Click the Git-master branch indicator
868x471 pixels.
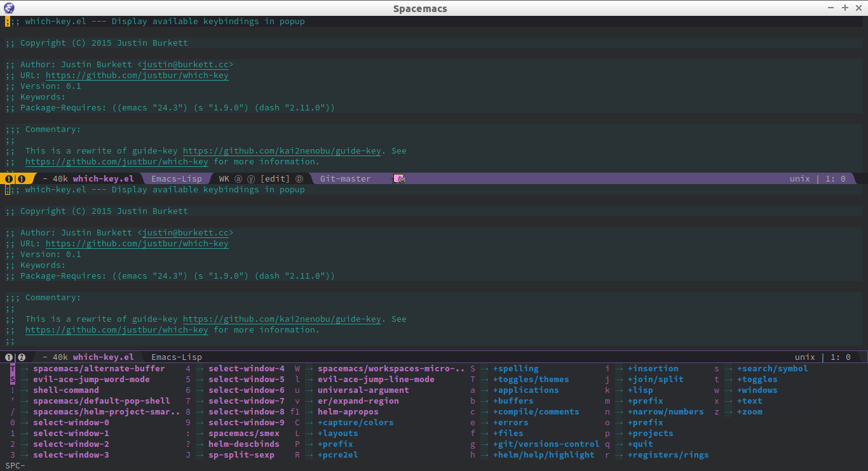click(x=345, y=179)
